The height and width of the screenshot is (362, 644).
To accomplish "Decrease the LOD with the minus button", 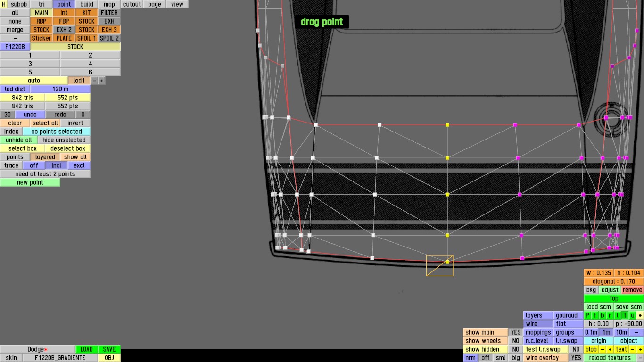I will 94,81.
